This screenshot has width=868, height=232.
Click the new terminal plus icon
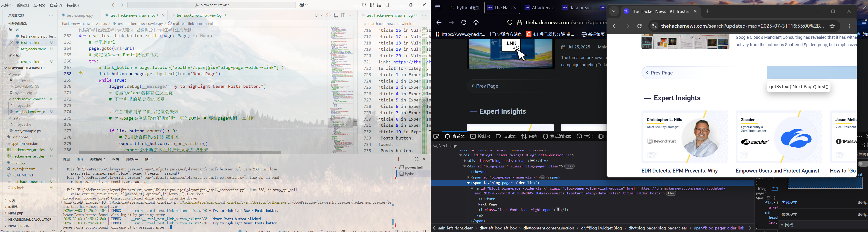pyautogui.click(x=398, y=159)
